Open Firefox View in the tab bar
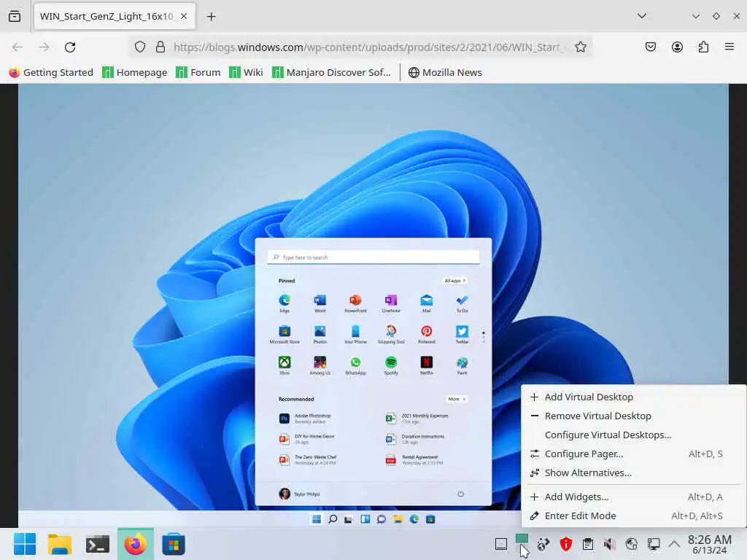The width and height of the screenshot is (747, 560). click(15, 16)
